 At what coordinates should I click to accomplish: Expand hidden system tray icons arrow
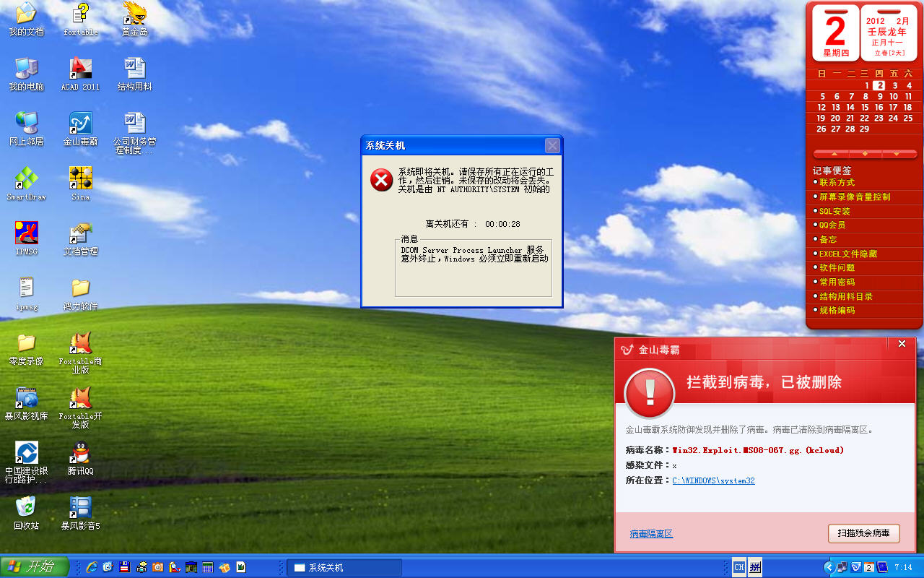pos(829,567)
